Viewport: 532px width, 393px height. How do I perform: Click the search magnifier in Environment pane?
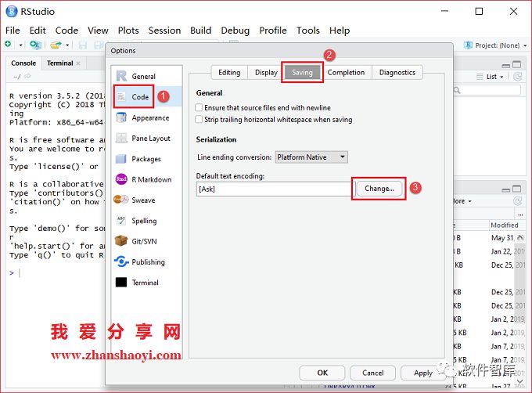click(457, 90)
